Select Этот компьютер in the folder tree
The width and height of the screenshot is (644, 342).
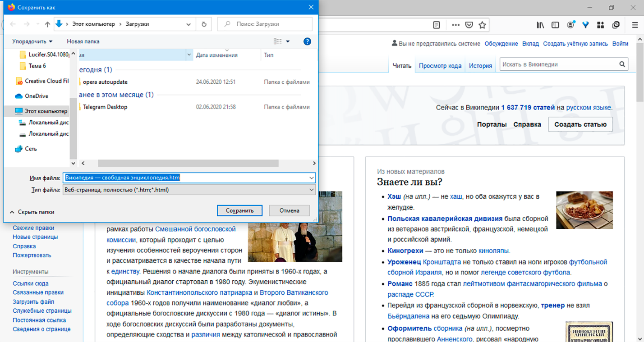coord(41,111)
